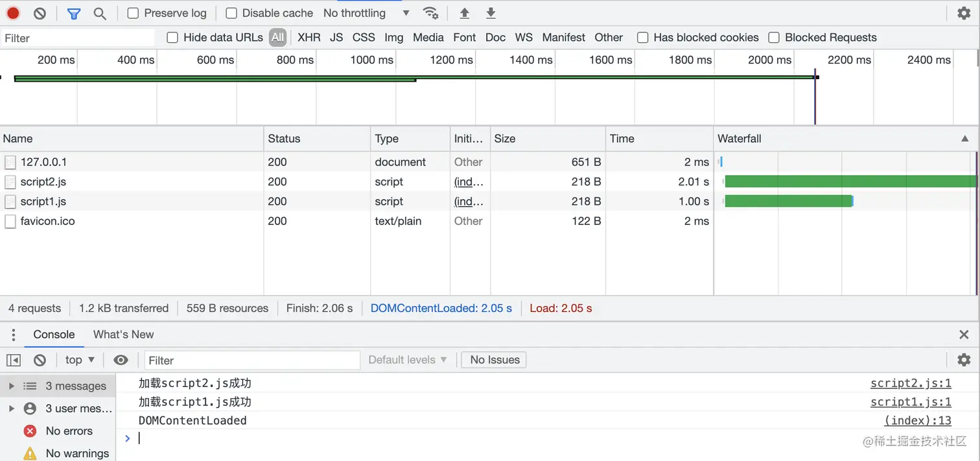Sort by Time column header
980x461 pixels.
pyautogui.click(x=659, y=139)
